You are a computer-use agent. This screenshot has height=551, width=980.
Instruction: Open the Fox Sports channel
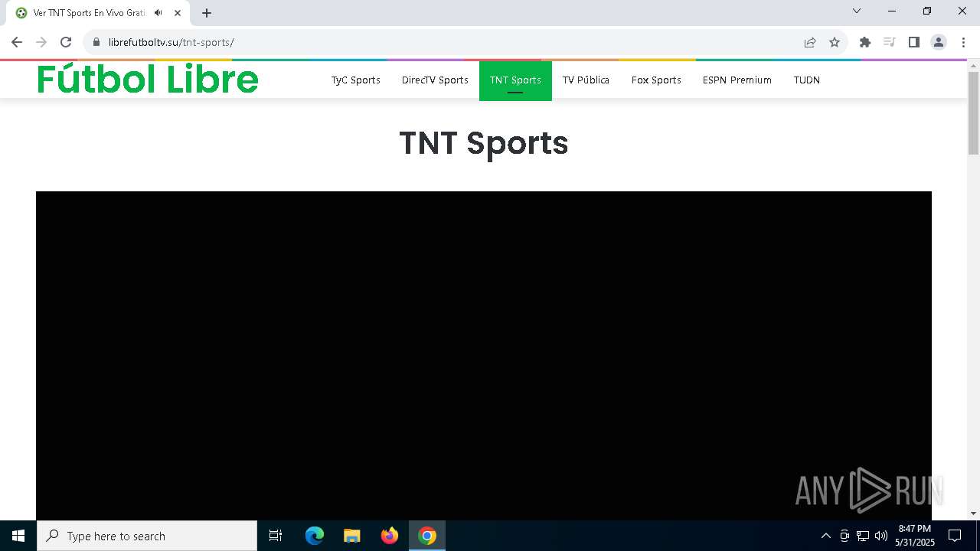(x=656, y=80)
